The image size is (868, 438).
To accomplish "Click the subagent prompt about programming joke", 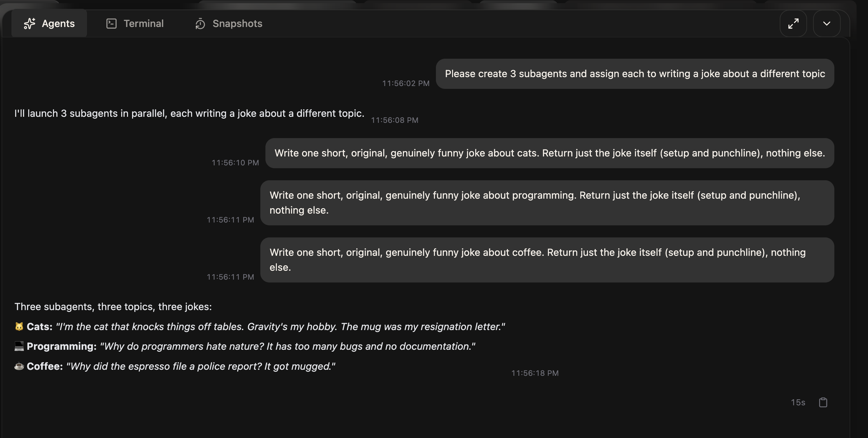I will tap(547, 202).
